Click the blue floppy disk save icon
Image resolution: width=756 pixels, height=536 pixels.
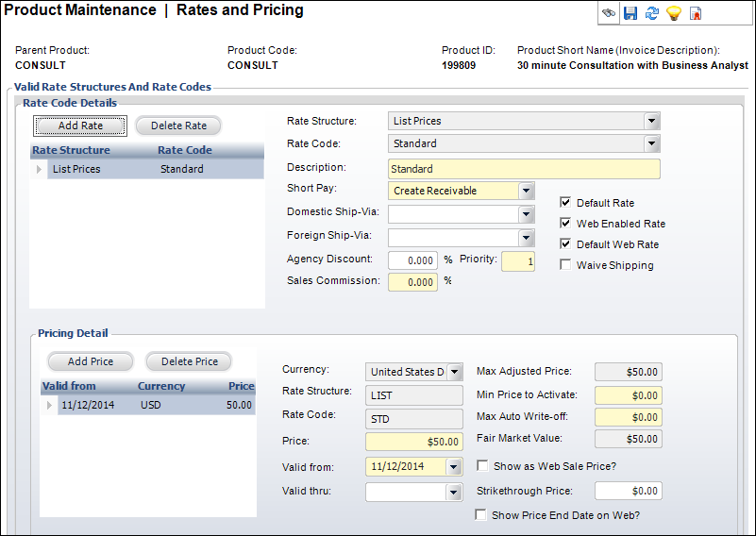pos(630,13)
